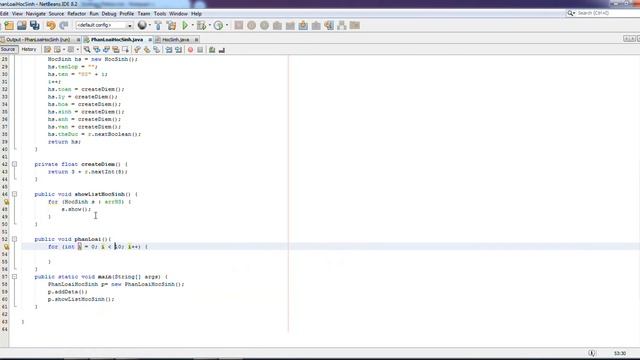Click Stop Macro Recording icon
This screenshot has height=360, width=640.
coord(200,50)
